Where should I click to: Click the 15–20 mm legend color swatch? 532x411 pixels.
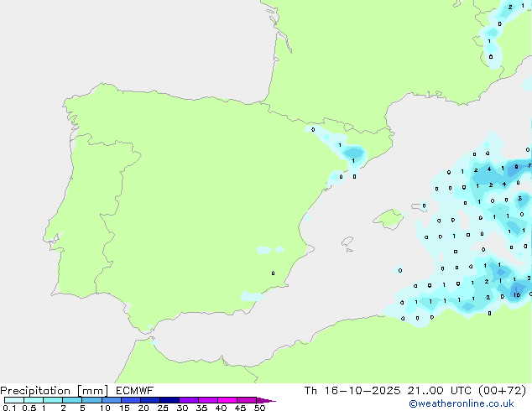click(x=131, y=400)
